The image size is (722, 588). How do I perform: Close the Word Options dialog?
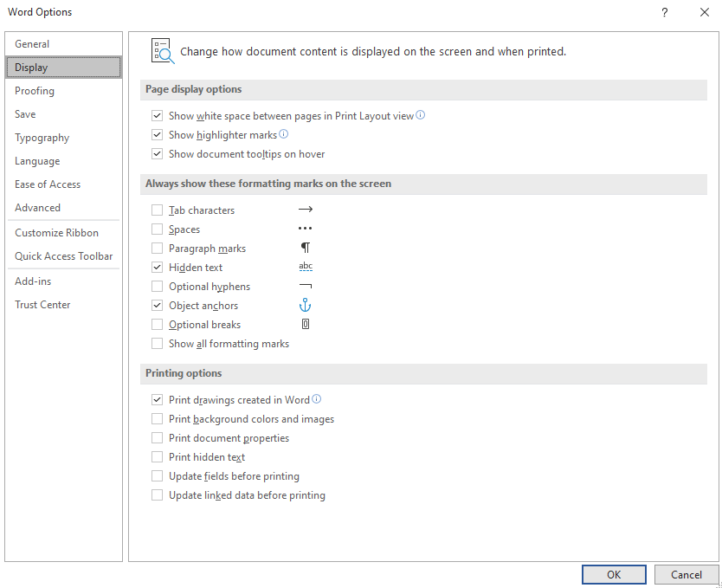pos(705,12)
